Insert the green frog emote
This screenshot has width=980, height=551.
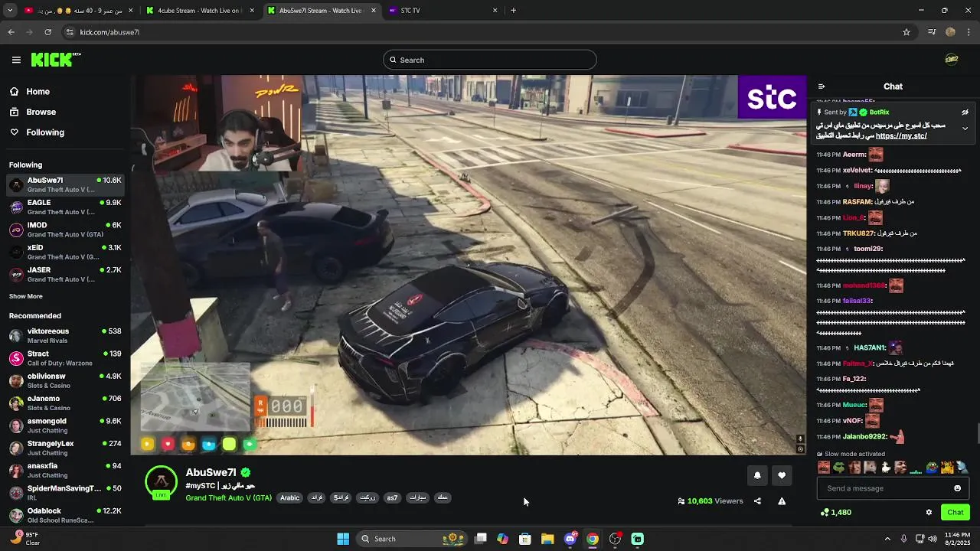839,468
